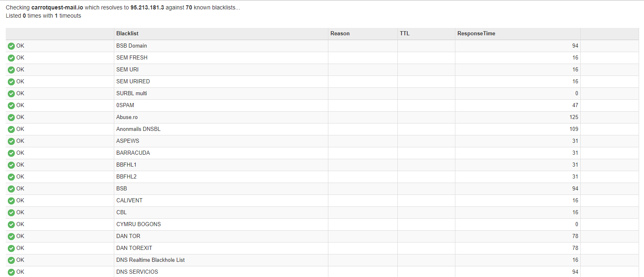
Task: Click the status icon for DNS SERVICIOS
Action: [11, 272]
